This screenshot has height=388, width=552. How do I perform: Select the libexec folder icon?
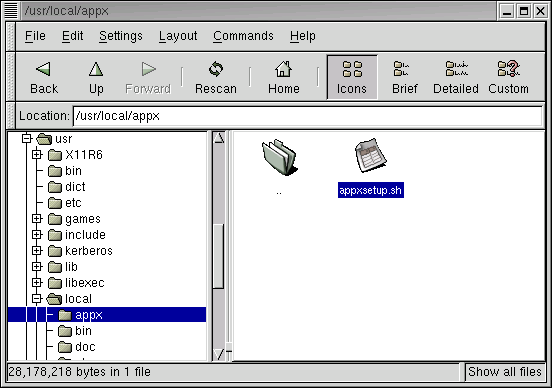pos(55,283)
